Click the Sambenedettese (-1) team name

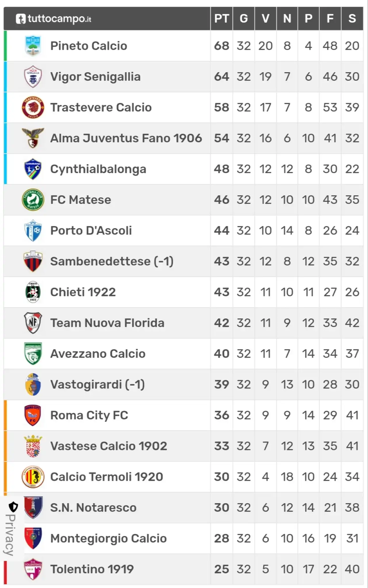point(112,261)
